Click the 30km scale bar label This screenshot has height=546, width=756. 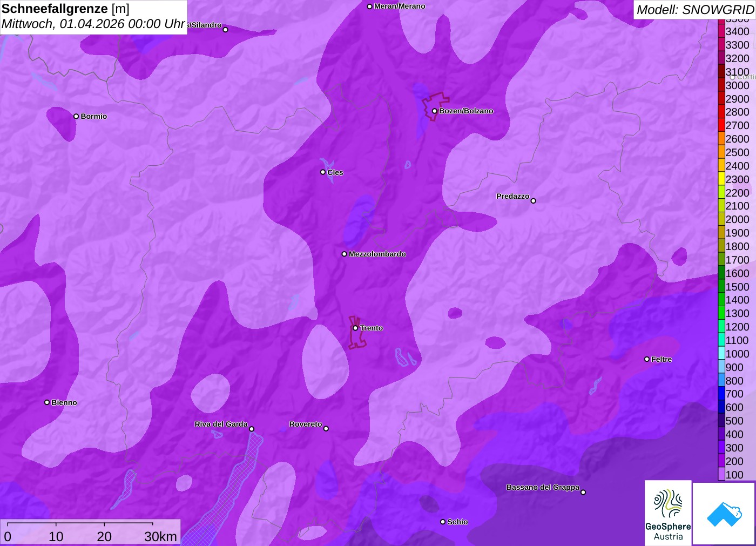[x=160, y=537]
